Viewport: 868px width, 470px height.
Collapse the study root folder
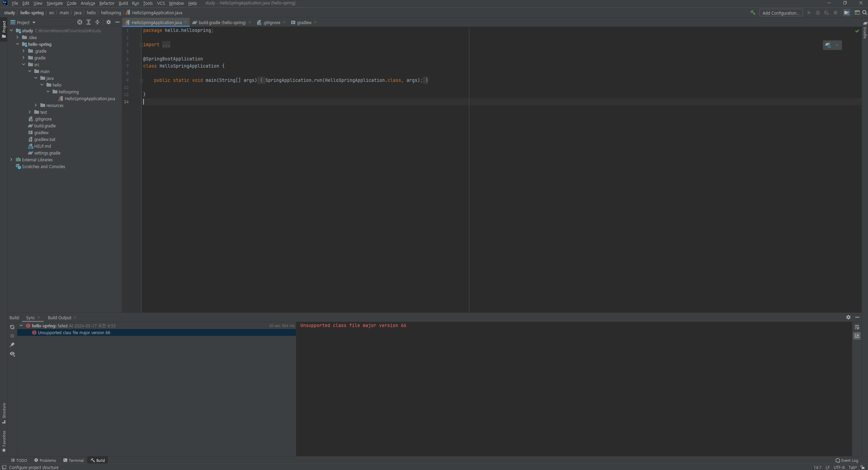pos(12,31)
